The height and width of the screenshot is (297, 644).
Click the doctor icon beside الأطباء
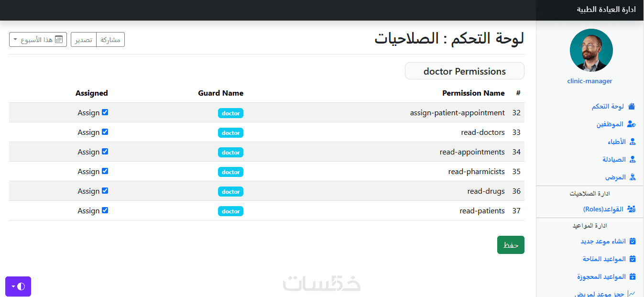(633, 142)
